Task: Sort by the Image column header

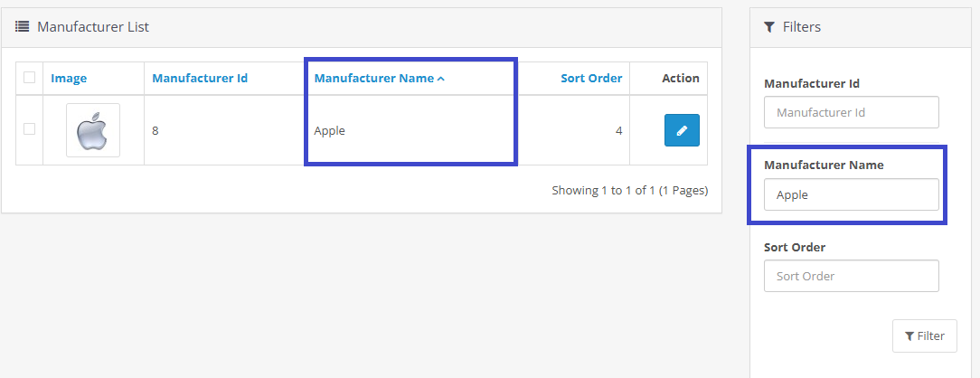Action: [69, 79]
